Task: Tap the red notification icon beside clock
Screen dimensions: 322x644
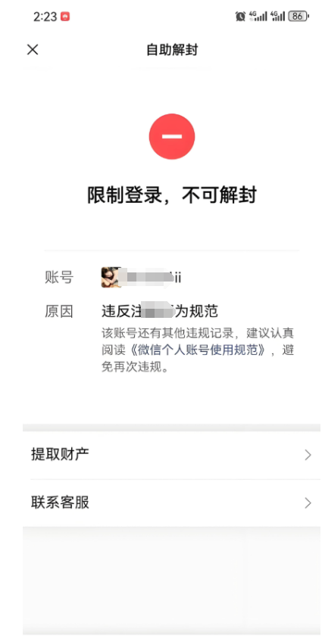Action: pyautogui.click(x=65, y=17)
